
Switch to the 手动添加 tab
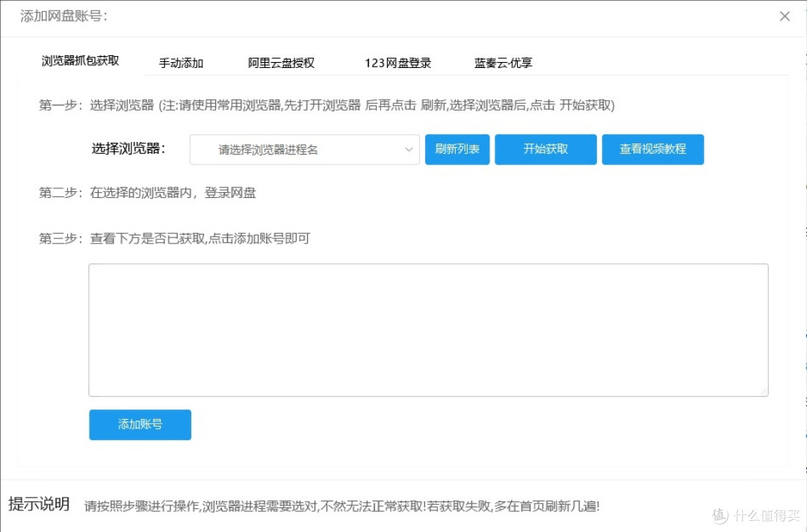(x=181, y=64)
